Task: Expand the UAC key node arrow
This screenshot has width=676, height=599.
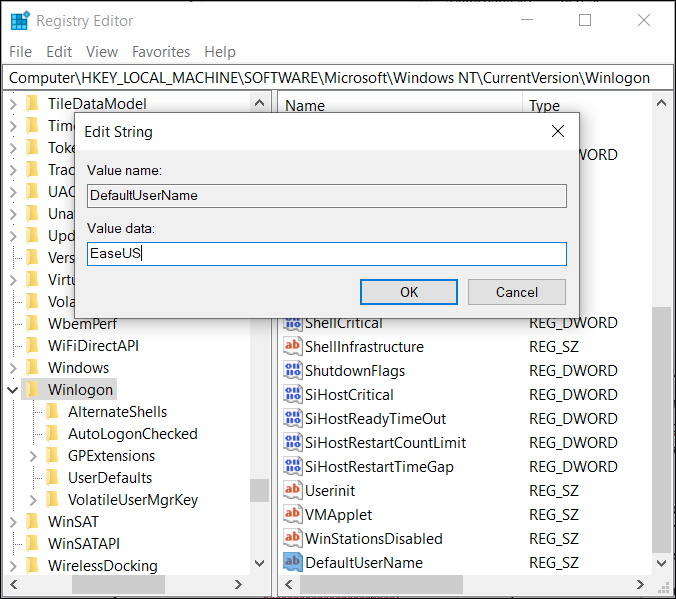Action: coord(13,192)
